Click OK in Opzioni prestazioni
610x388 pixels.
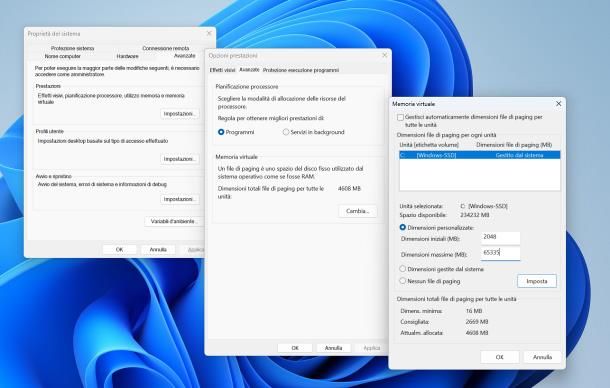tap(295, 348)
